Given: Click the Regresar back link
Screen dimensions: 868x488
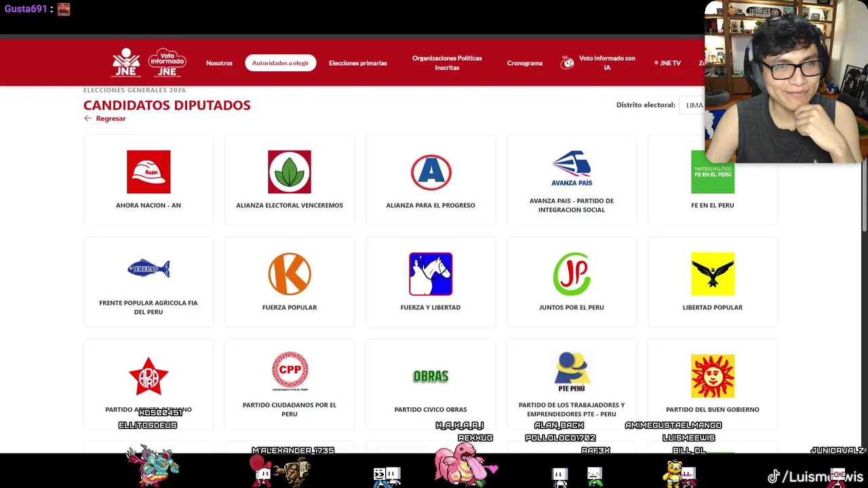Looking at the screenshot, I should click(x=111, y=119).
